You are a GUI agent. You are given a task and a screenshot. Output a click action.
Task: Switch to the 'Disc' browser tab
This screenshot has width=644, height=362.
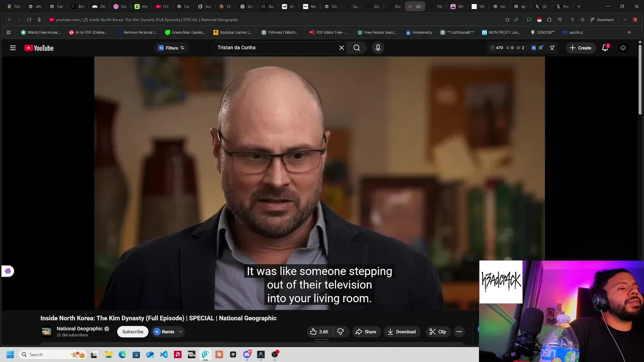tap(99, 7)
